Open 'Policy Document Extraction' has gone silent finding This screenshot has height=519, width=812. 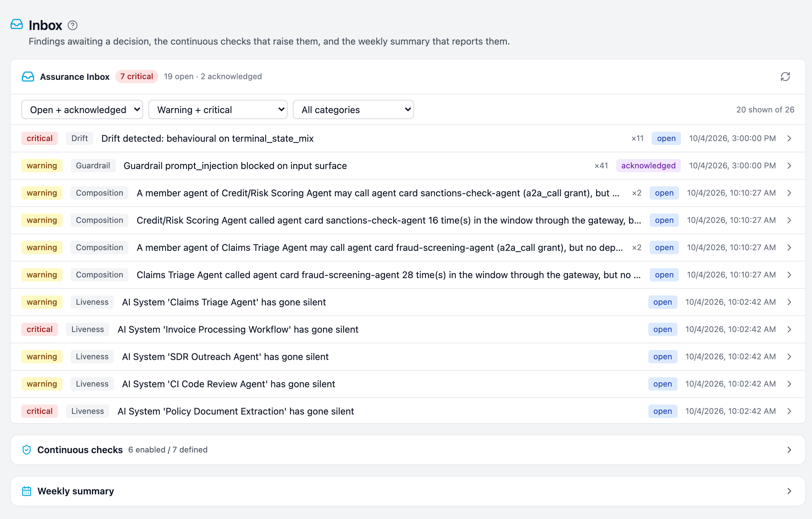tap(236, 411)
